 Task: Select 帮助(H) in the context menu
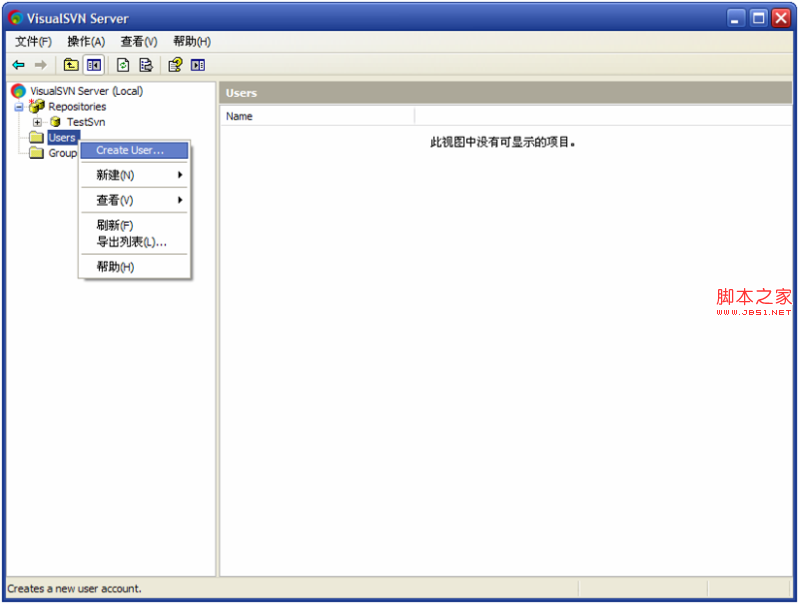135,267
